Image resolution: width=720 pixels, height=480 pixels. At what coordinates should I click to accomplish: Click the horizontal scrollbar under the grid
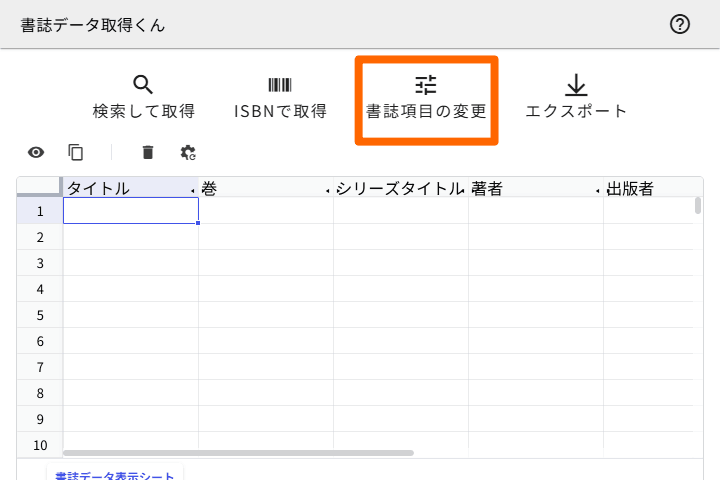238,453
